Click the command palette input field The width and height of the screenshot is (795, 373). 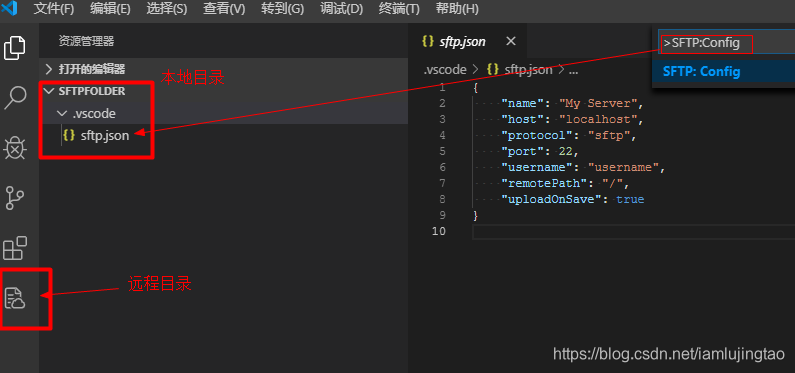tap(726, 43)
